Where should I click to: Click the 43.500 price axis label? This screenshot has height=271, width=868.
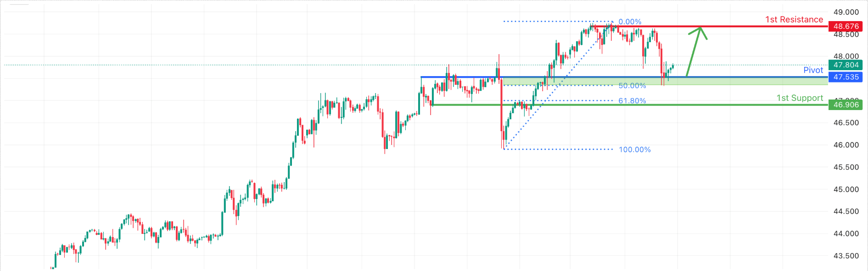pyautogui.click(x=846, y=256)
